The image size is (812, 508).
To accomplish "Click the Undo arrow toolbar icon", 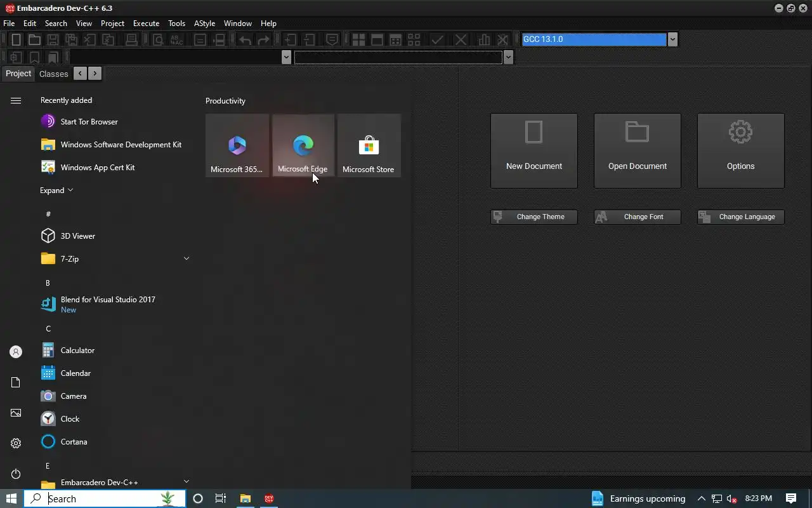I will click(245, 39).
